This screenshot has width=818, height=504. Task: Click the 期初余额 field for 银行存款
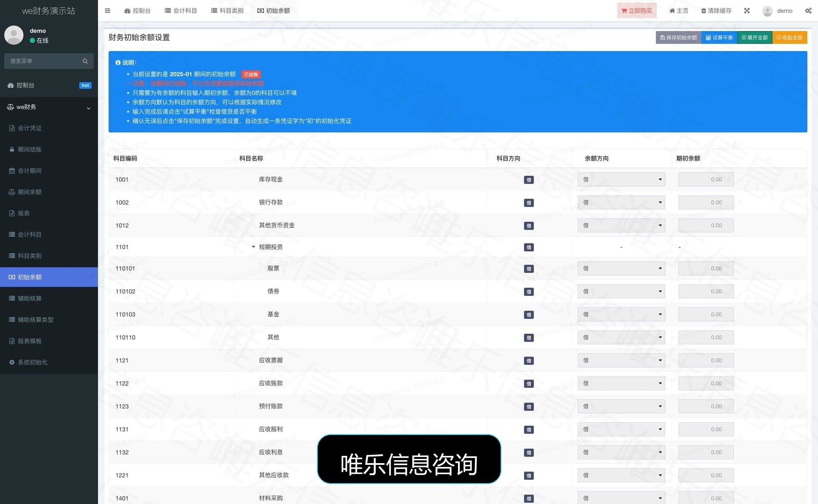coord(706,203)
